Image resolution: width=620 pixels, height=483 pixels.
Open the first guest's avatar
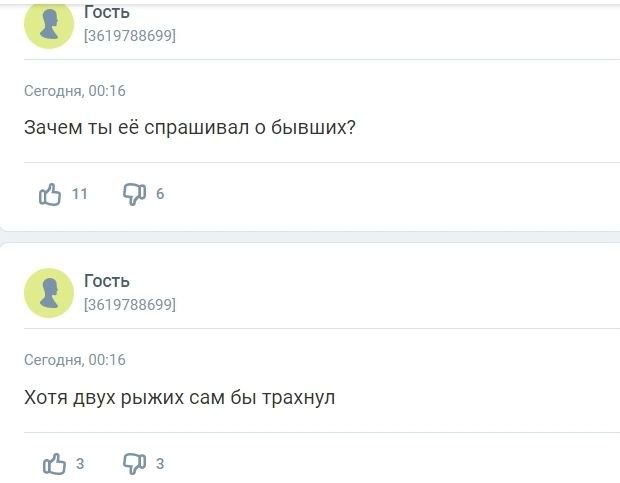49,24
